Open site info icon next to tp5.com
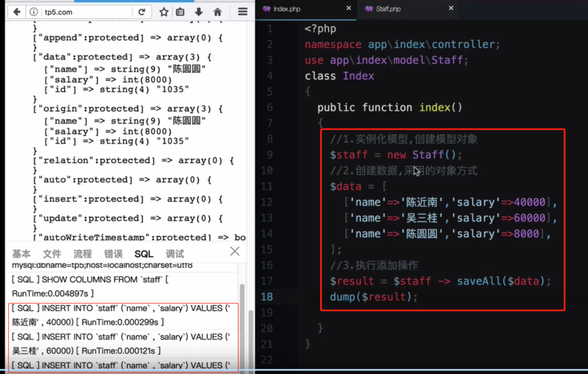Screen dimensions: 588x374 34,12
